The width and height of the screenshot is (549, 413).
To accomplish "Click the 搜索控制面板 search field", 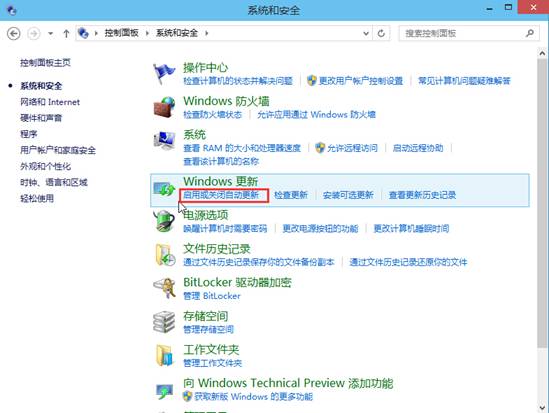I will [x=463, y=34].
